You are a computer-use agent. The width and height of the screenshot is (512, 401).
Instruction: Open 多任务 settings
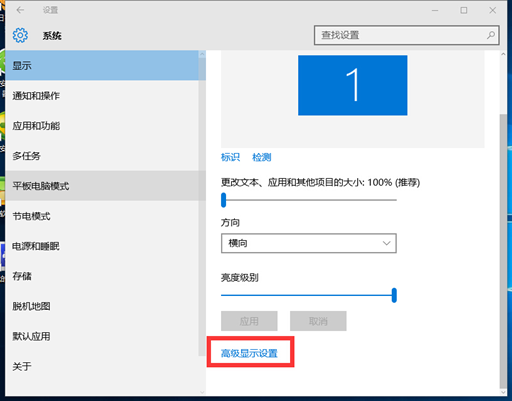tap(102, 156)
